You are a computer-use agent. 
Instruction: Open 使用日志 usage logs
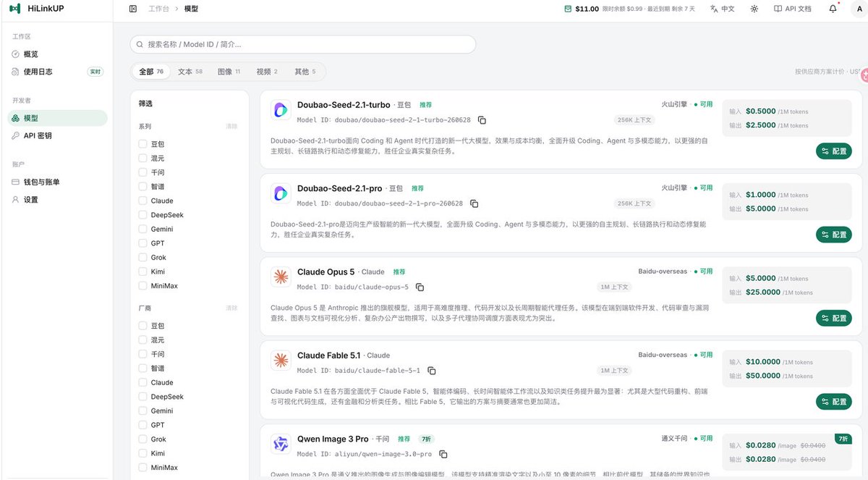point(57,72)
